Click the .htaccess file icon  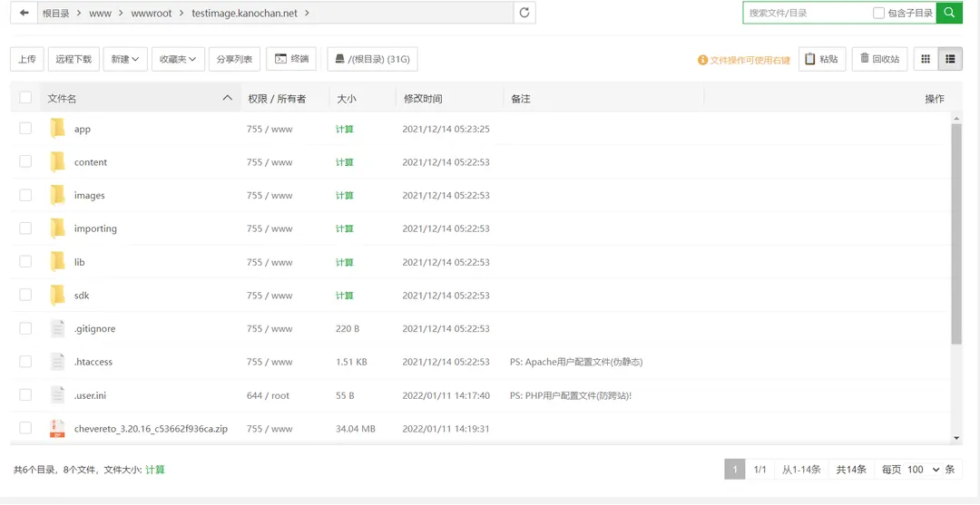tap(57, 362)
